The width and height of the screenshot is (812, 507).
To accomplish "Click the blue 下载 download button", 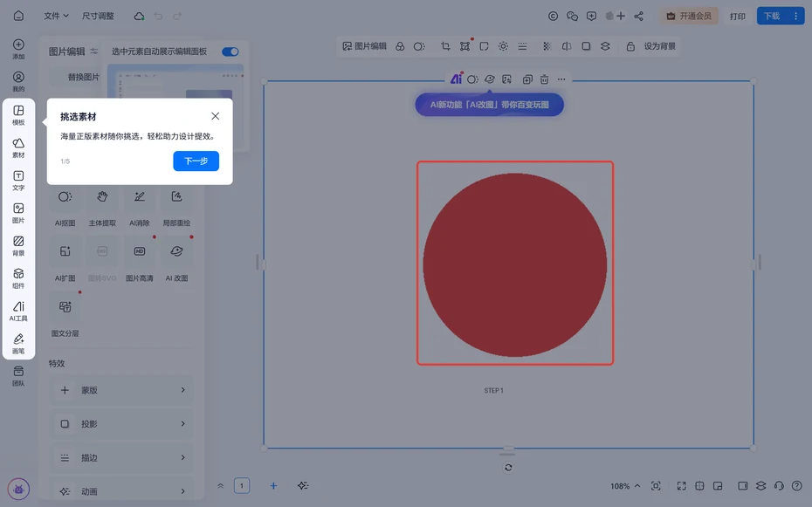I will 772,16.
